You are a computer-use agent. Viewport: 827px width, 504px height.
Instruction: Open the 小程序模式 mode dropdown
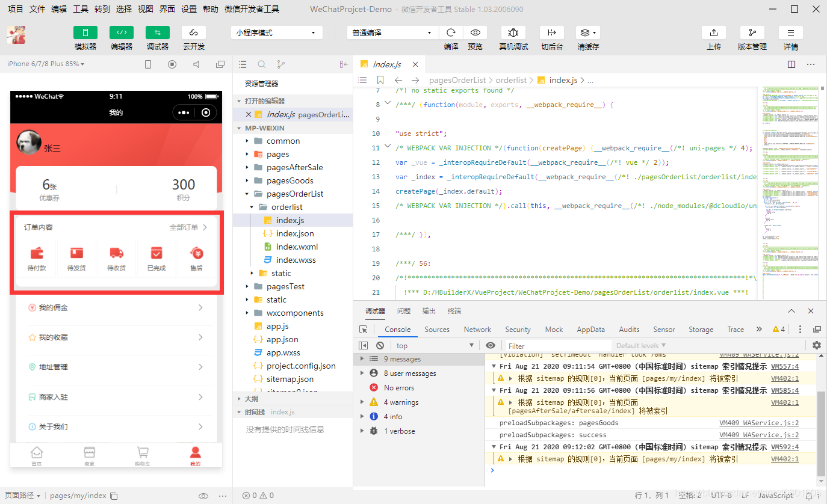click(x=276, y=32)
